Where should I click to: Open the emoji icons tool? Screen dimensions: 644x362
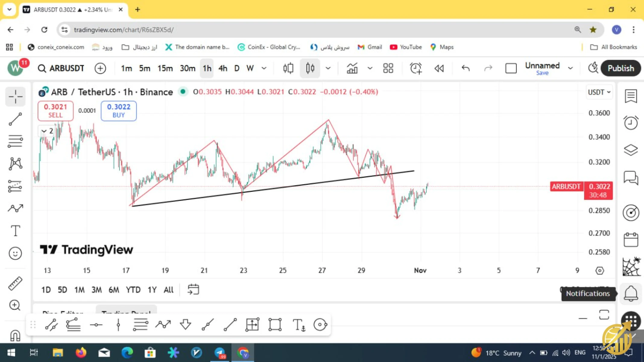[x=15, y=253]
